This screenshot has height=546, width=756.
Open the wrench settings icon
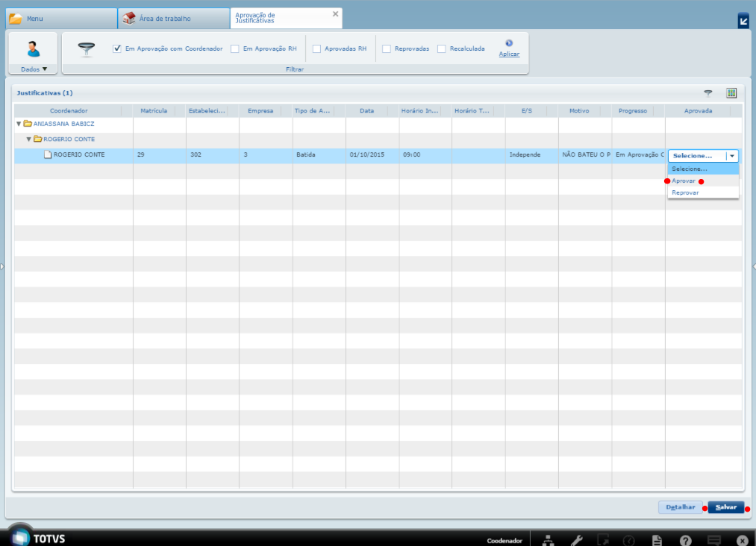577,541
